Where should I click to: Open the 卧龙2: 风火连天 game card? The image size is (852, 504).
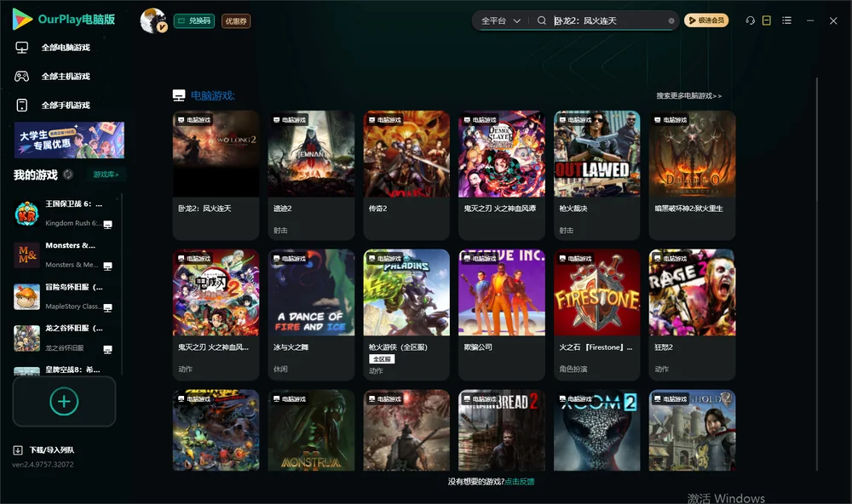point(216,175)
